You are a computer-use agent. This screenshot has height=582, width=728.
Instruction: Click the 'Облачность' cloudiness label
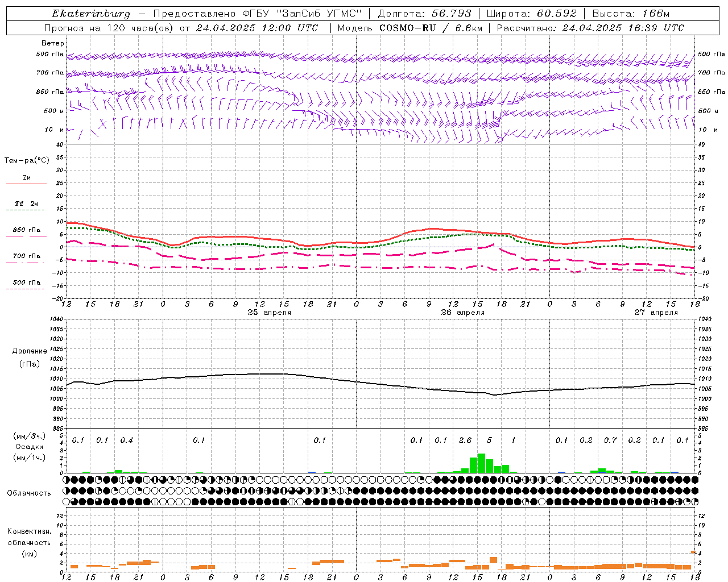[29, 493]
